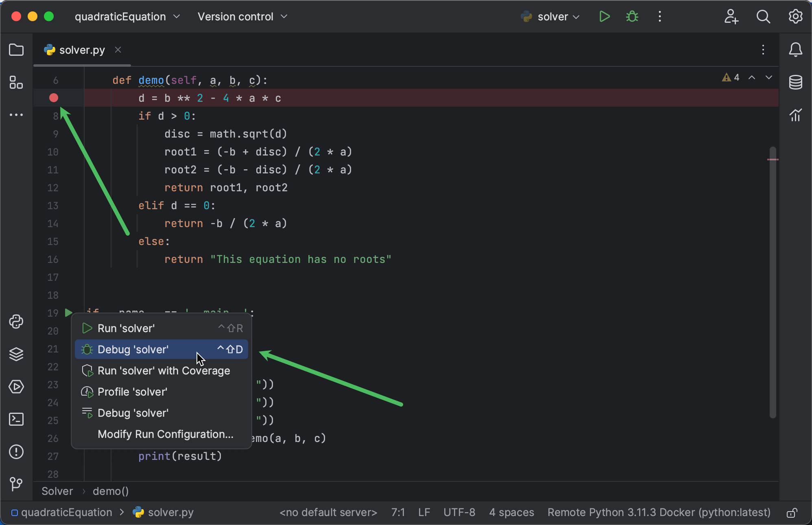This screenshot has height=525, width=812.
Task: Toggle the breakpoint on line 7
Action: tap(54, 98)
